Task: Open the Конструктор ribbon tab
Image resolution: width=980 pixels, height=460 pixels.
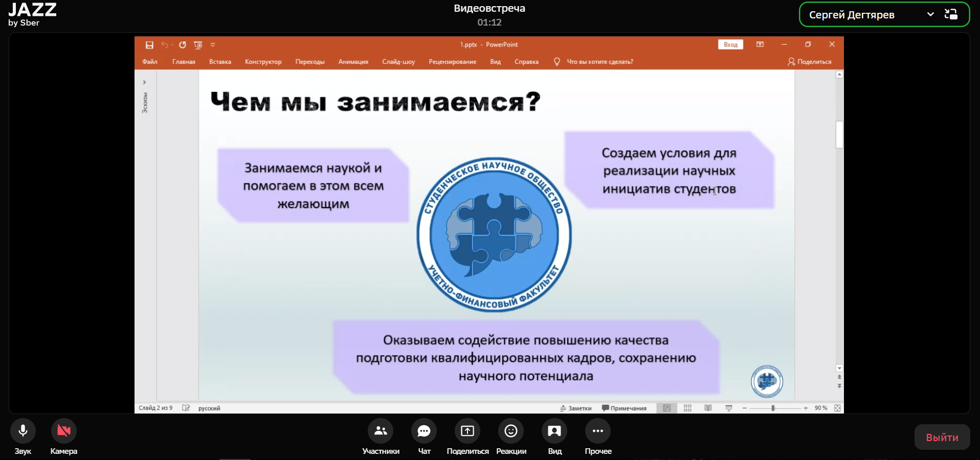Action: point(263,62)
